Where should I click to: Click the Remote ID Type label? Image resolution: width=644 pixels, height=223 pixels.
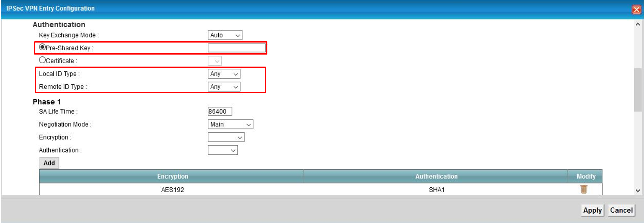63,87
